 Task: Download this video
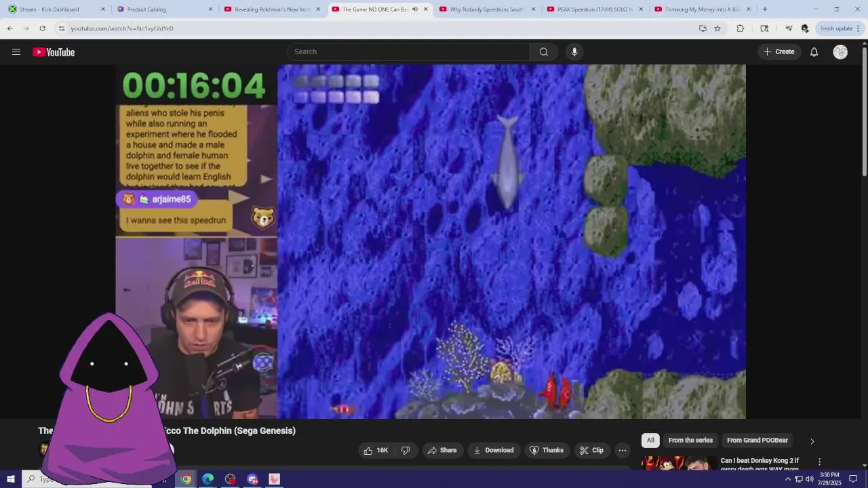pyautogui.click(x=494, y=450)
